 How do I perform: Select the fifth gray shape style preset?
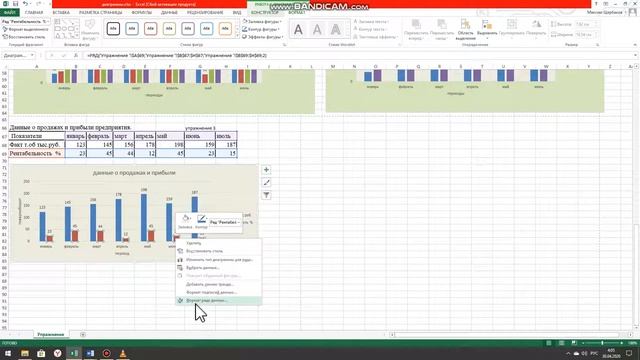click(x=188, y=29)
